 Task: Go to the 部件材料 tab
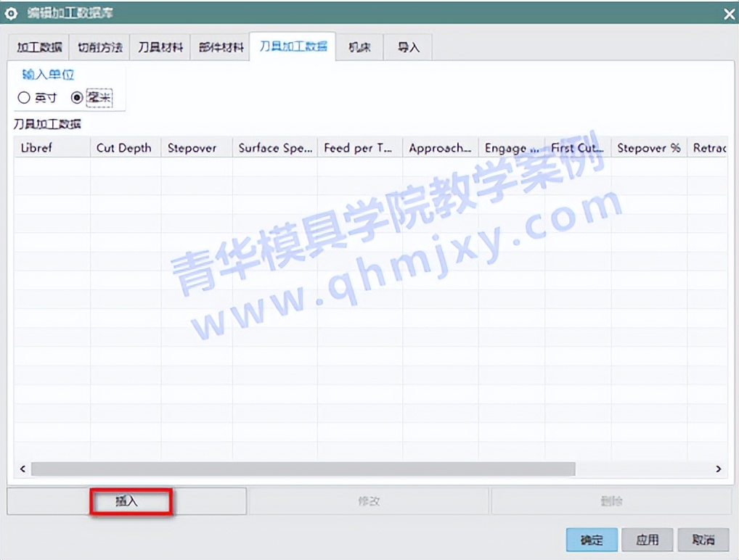(221, 47)
